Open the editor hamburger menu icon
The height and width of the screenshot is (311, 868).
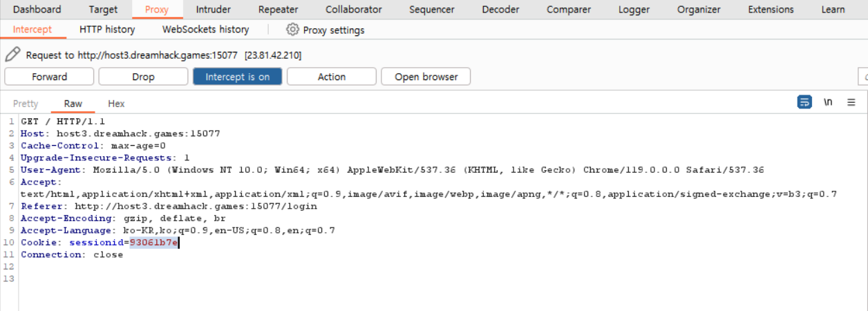pyautogui.click(x=851, y=102)
